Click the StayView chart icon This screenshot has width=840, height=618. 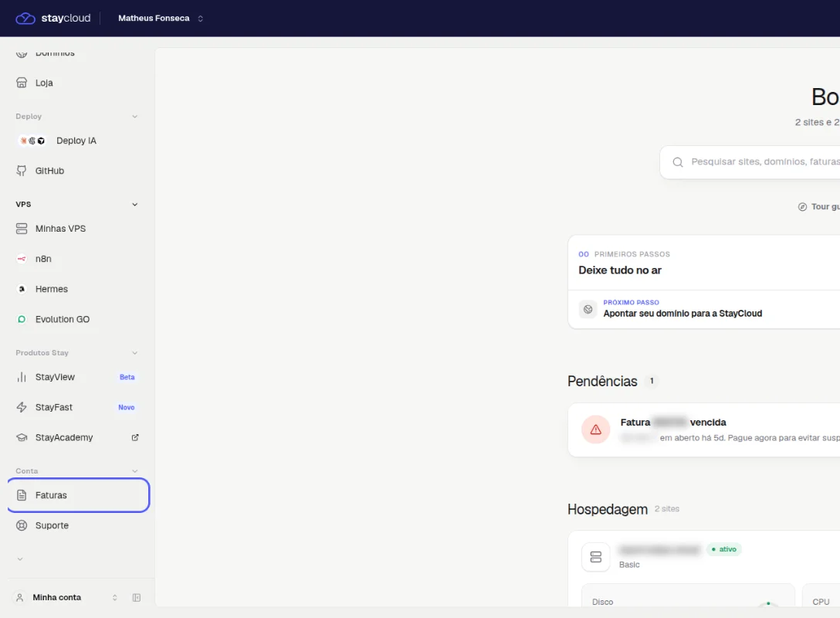click(x=22, y=377)
